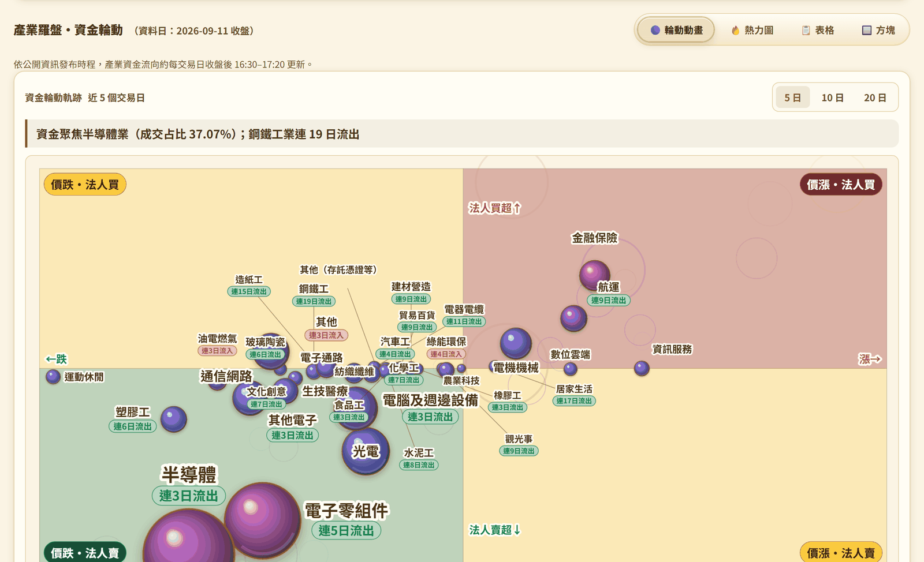
Task: Click the 油電燃氣 label
Action: [217, 339]
